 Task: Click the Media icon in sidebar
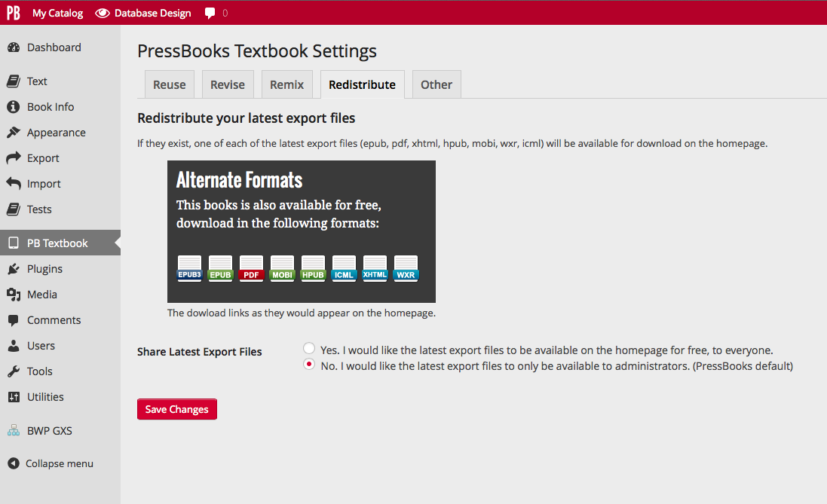pos(13,294)
